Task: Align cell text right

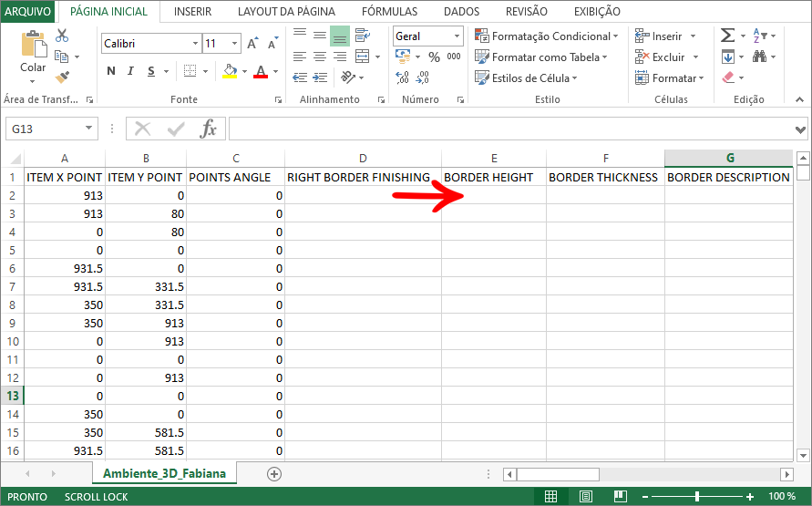Action: (x=340, y=57)
